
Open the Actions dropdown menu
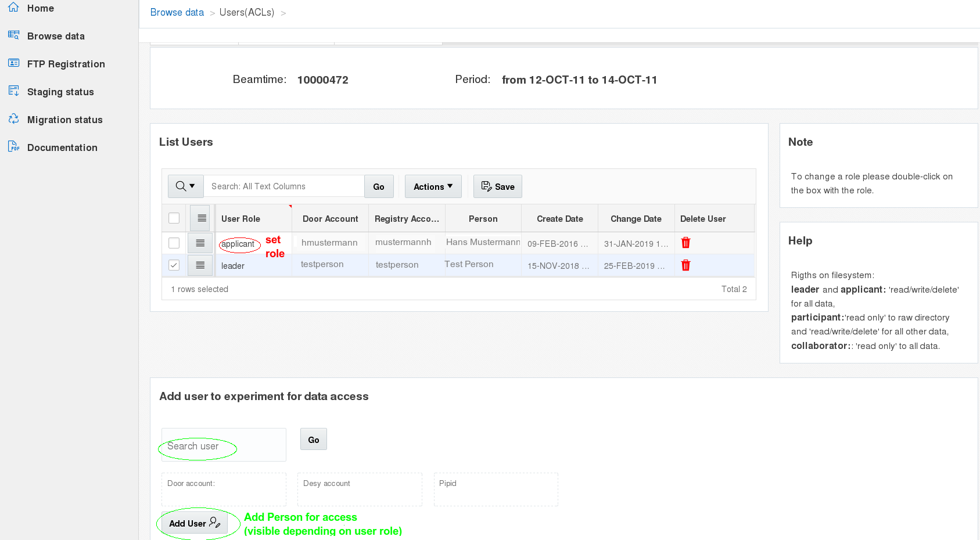pos(433,186)
